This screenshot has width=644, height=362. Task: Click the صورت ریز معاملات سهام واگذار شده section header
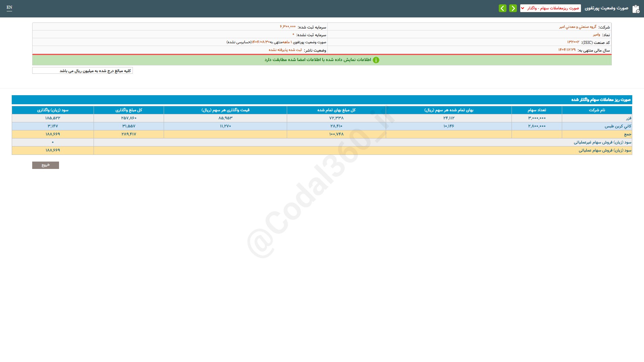[x=600, y=100]
